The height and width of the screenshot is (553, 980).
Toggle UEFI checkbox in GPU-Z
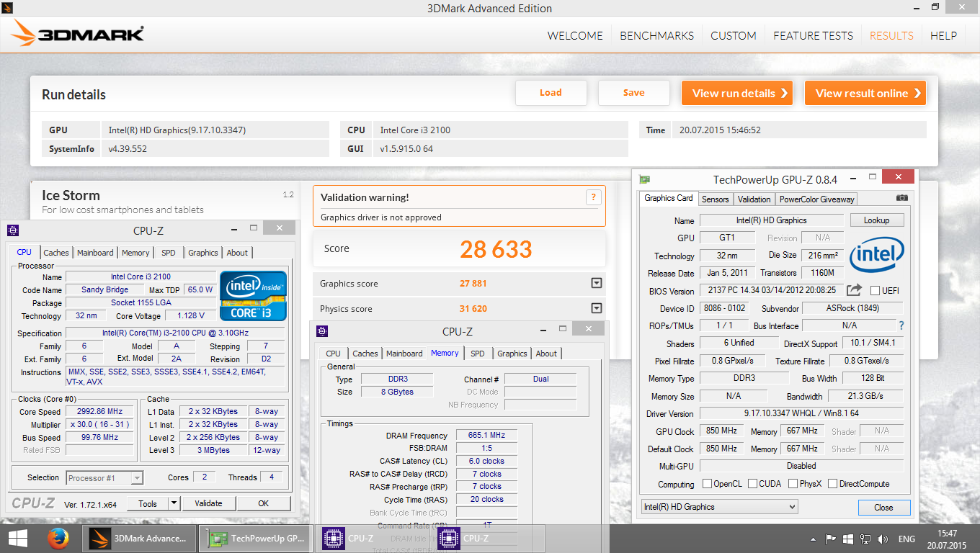point(875,290)
